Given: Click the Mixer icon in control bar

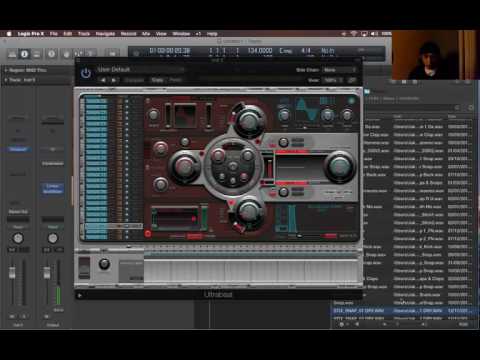Looking at the screenshot, I should tap(79, 54).
